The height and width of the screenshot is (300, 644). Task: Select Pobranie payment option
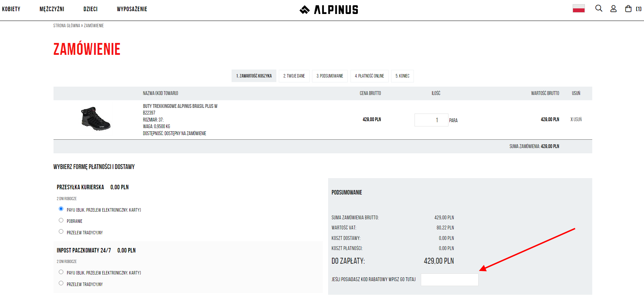point(61,220)
